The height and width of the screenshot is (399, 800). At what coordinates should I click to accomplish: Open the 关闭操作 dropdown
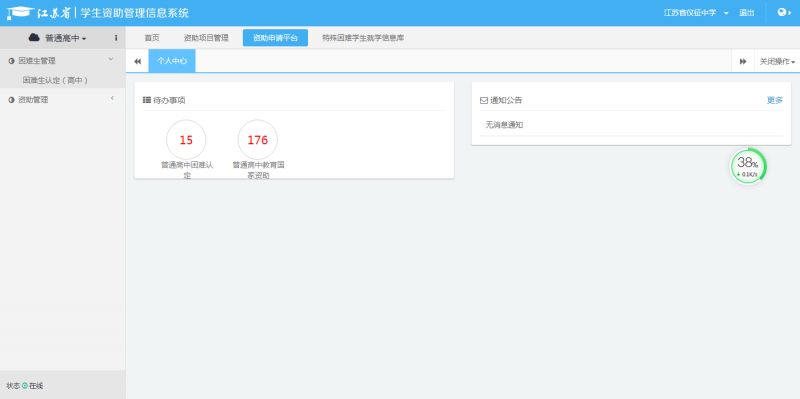(777, 61)
